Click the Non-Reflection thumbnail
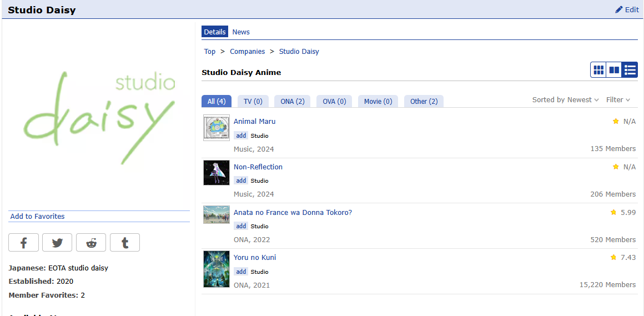The height and width of the screenshot is (316, 644). 217,173
